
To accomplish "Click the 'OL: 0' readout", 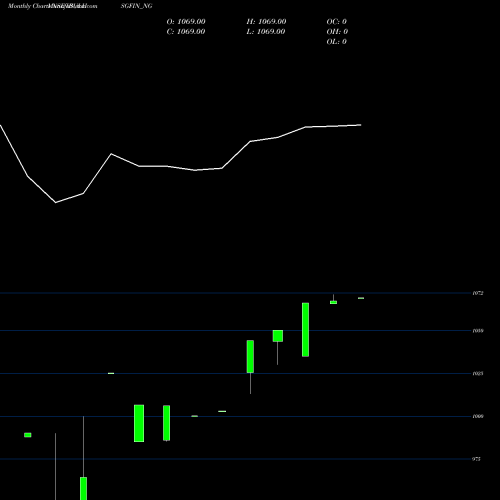I will pyautogui.click(x=337, y=41).
